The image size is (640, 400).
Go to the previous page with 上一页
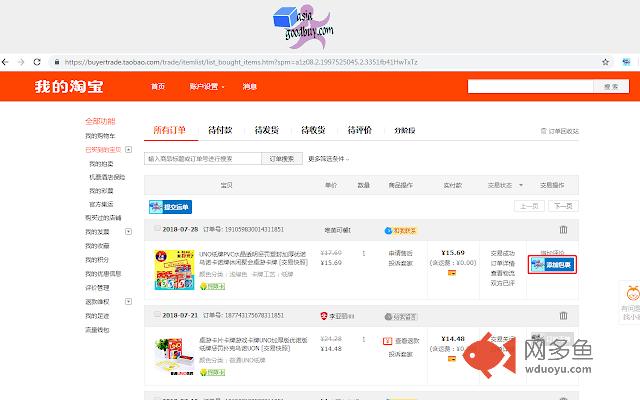[529, 206]
